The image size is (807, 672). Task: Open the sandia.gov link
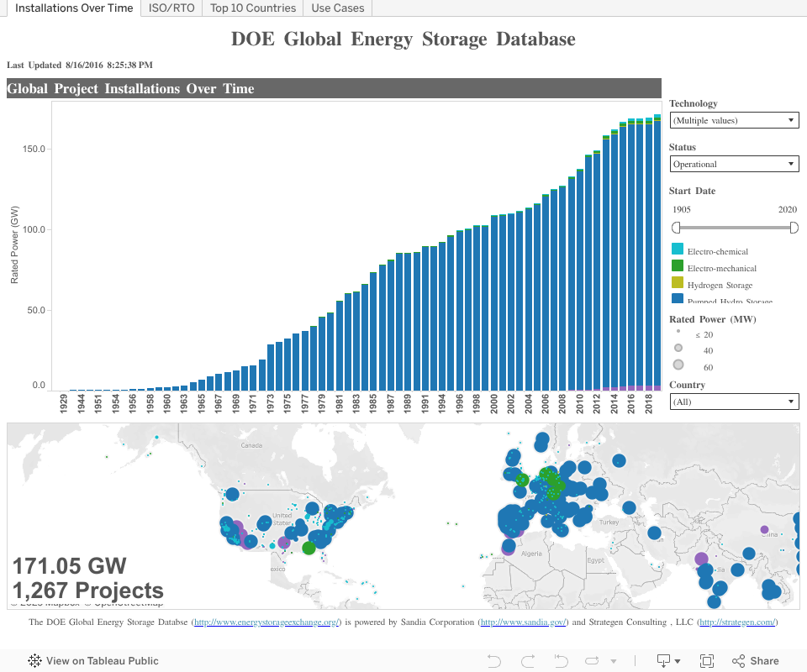pos(523,622)
